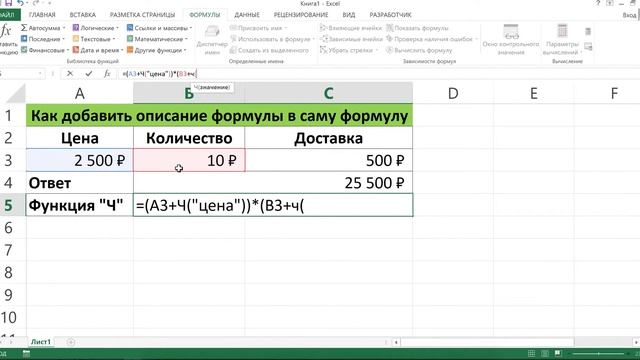Click macro recording icon in status bar
This screenshot has width=640, height=360.
point(27,353)
